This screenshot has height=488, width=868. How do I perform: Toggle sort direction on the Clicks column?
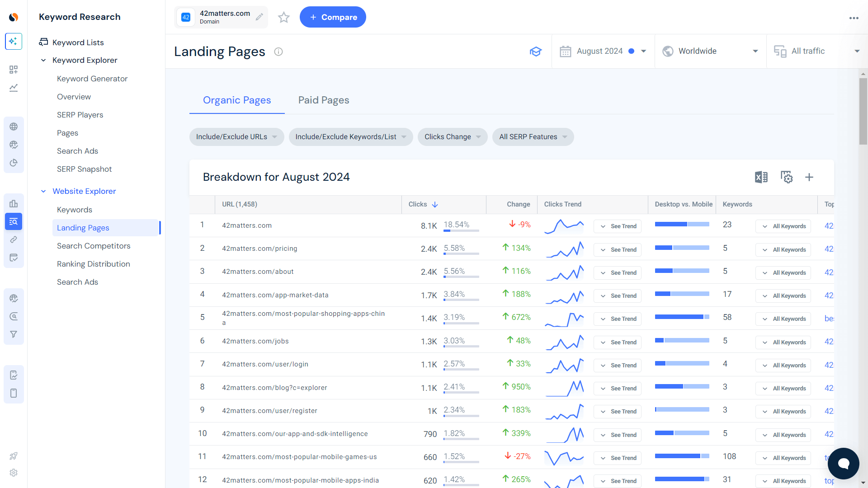(x=434, y=204)
